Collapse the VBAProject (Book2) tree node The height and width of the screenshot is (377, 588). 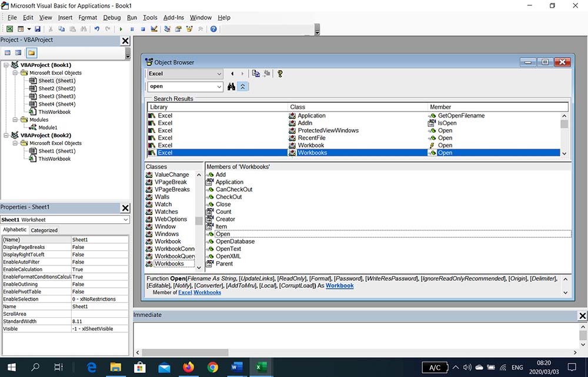click(6, 135)
